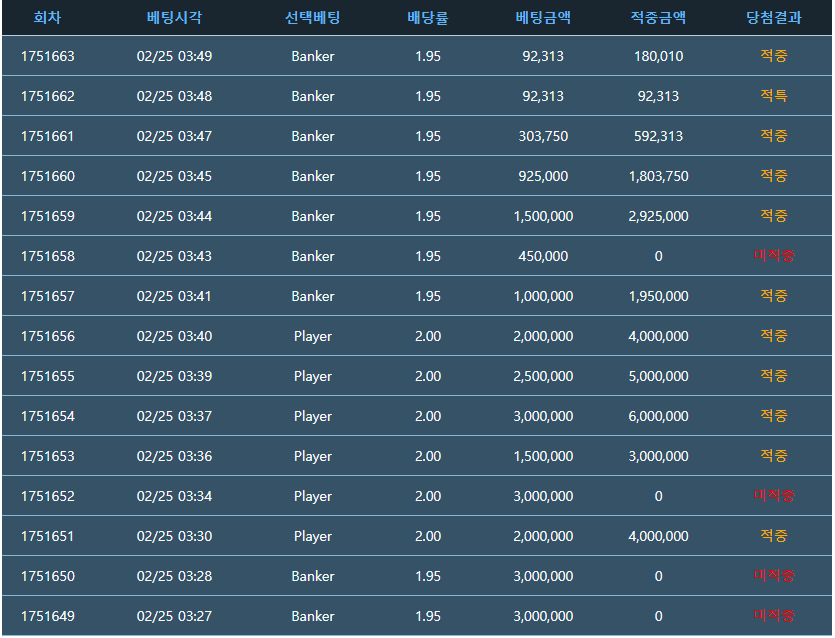Screen dimensions: 835x638
Task: Click bet time 02/25 03:39
Action: coord(174,376)
